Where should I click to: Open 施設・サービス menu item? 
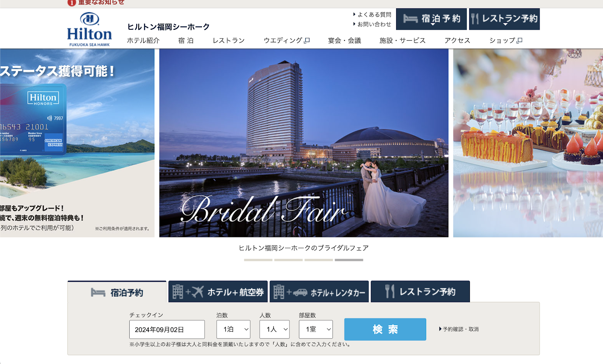[x=403, y=40]
